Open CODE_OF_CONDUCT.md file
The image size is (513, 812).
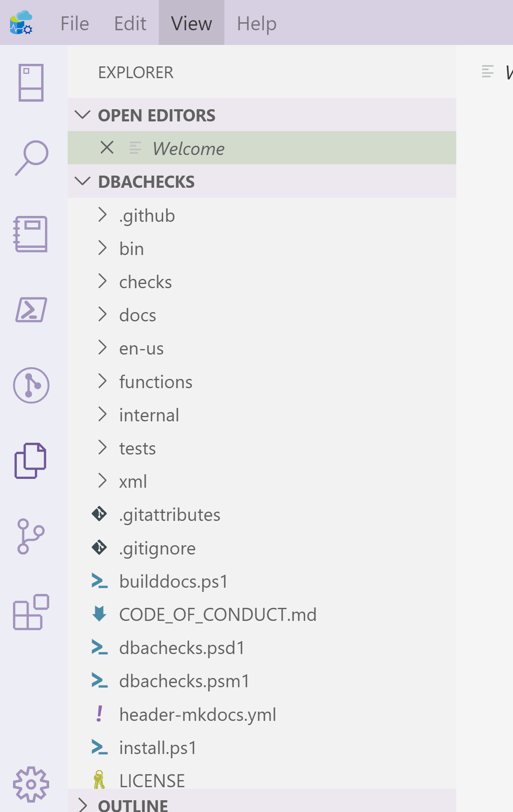click(x=218, y=615)
